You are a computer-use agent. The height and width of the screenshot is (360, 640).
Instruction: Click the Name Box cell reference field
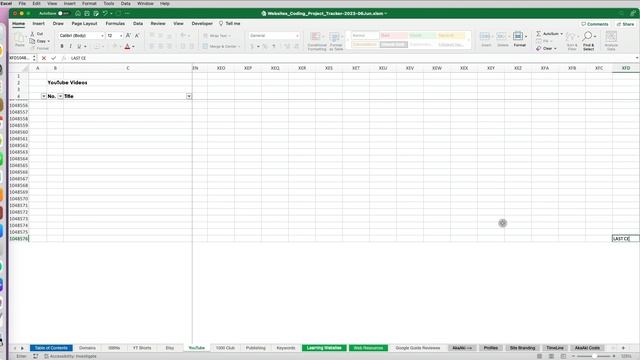tap(20, 58)
